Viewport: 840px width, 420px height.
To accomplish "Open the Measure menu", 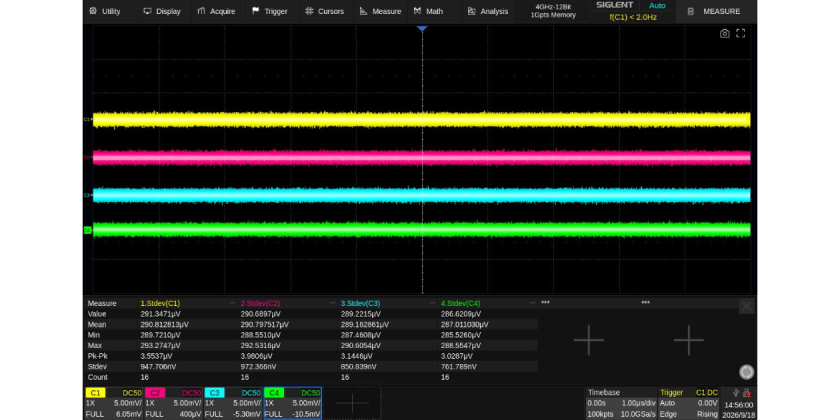I will (x=380, y=11).
